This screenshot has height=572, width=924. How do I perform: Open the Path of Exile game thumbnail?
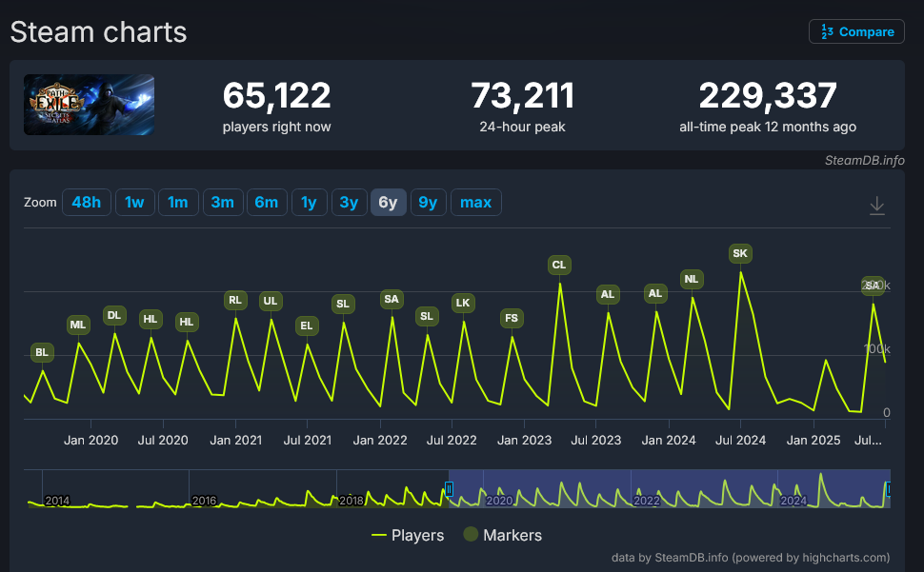[x=89, y=105]
